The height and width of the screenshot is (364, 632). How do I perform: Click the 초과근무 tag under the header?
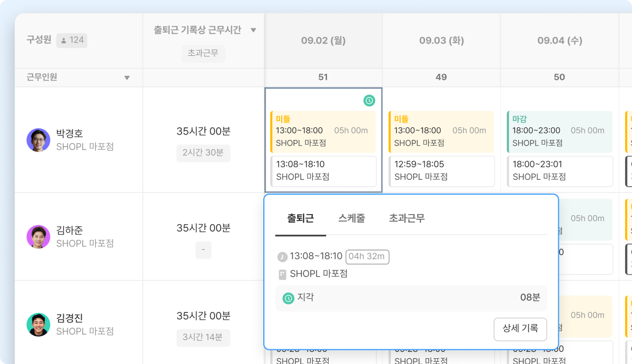click(203, 53)
